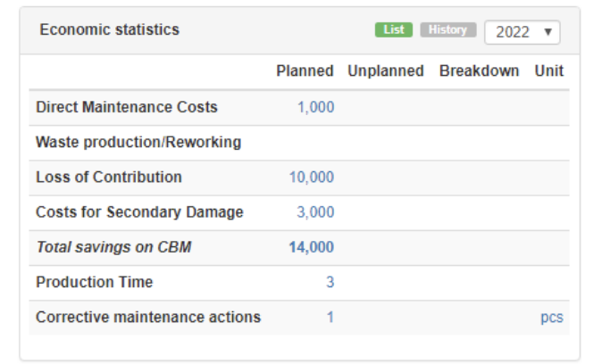Viewport: 602px width, 364px height.
Task: Click the pcs unit link
Action: point(551,318)
